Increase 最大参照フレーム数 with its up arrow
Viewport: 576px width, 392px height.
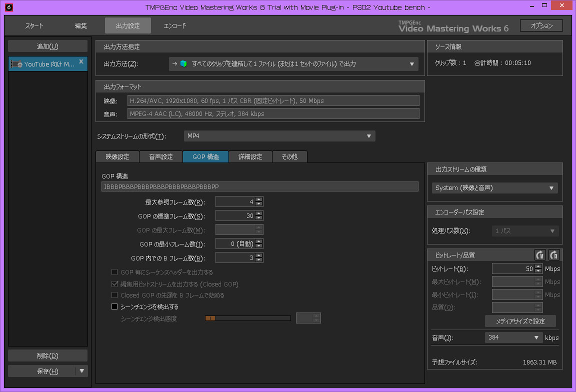pos(259,199)
